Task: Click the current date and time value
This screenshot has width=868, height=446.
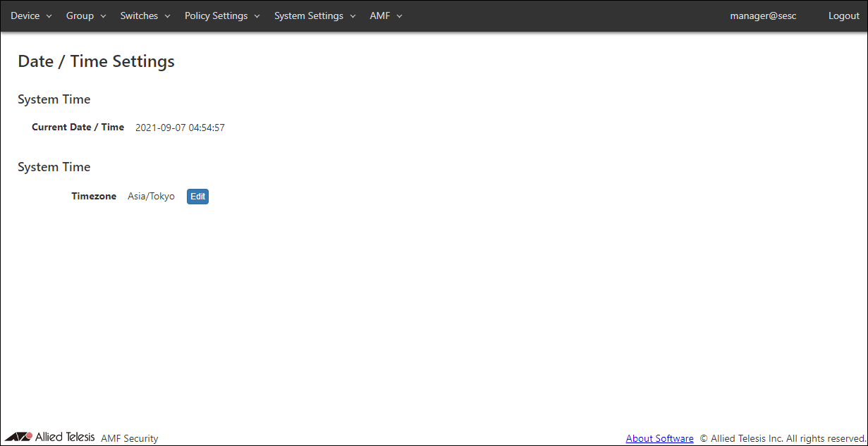Action: pyautogui.click(x=180, y=128)
